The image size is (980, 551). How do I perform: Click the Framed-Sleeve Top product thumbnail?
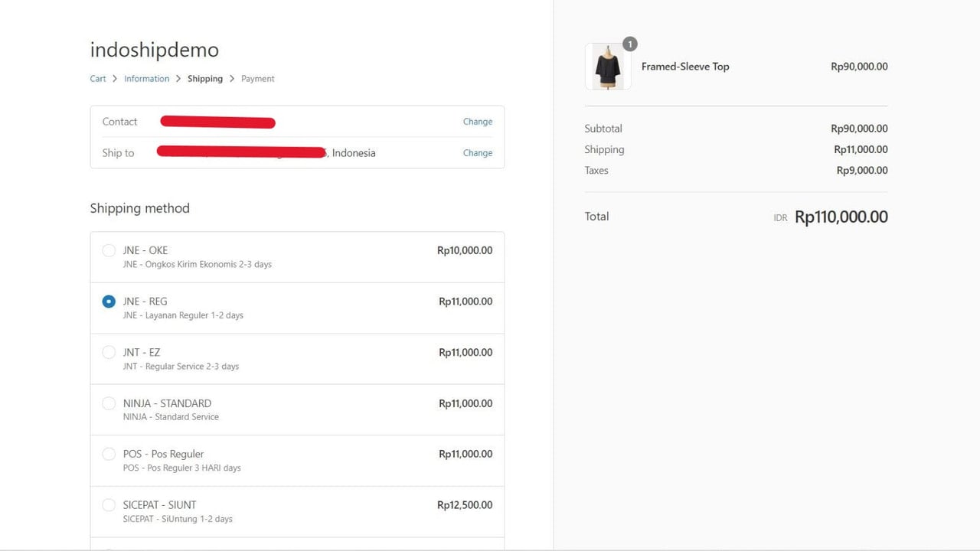pyautogui.click(x=608, y=67)
